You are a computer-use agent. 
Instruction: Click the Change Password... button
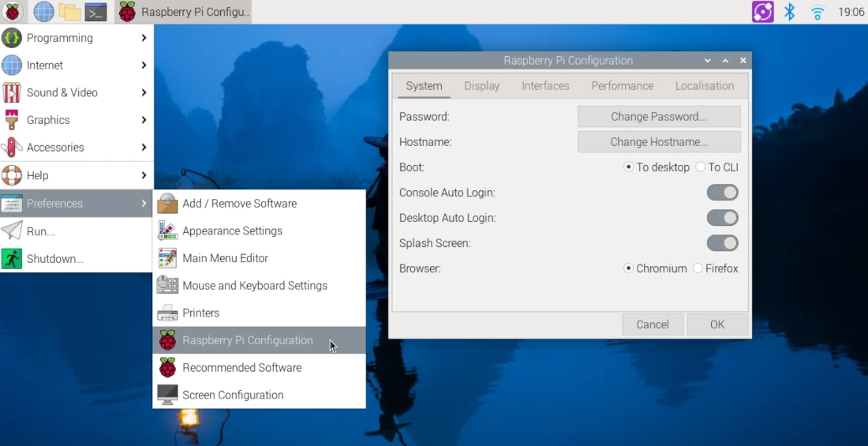[659, 117]
